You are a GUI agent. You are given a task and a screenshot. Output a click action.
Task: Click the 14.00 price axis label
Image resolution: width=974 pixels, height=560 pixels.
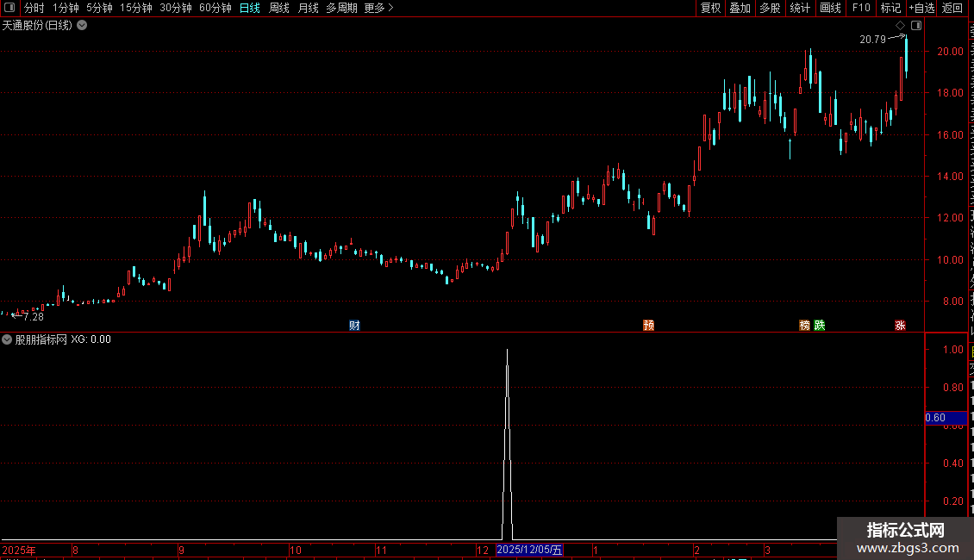tap(950, 177)
